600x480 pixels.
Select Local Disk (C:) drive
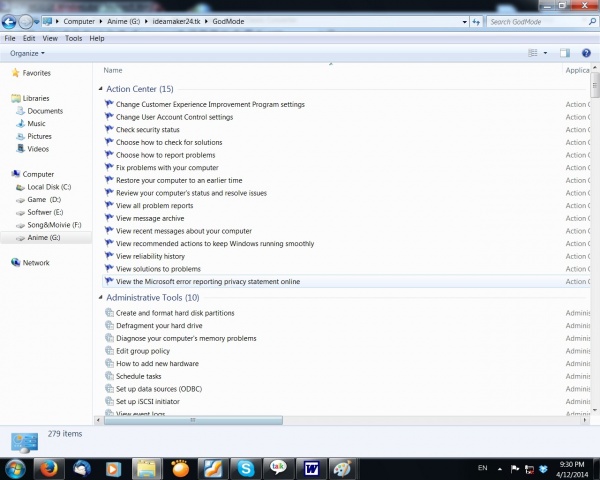click(49, 187)
